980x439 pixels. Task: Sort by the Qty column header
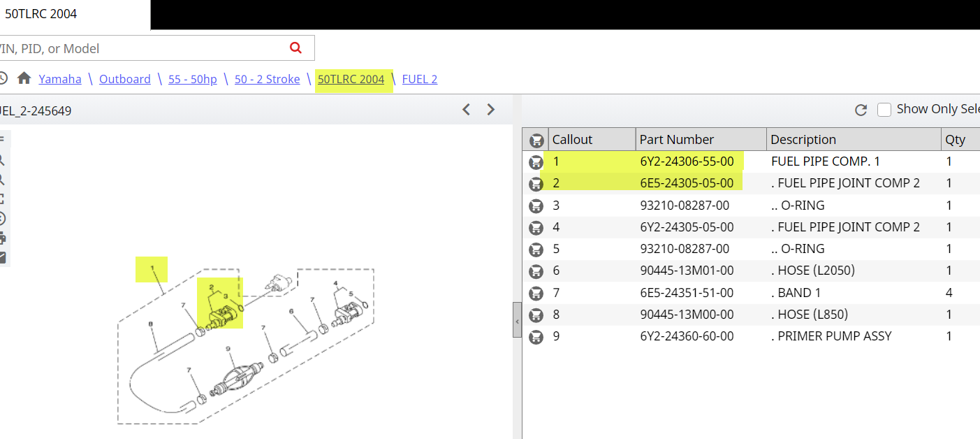(x=960, y=139)
